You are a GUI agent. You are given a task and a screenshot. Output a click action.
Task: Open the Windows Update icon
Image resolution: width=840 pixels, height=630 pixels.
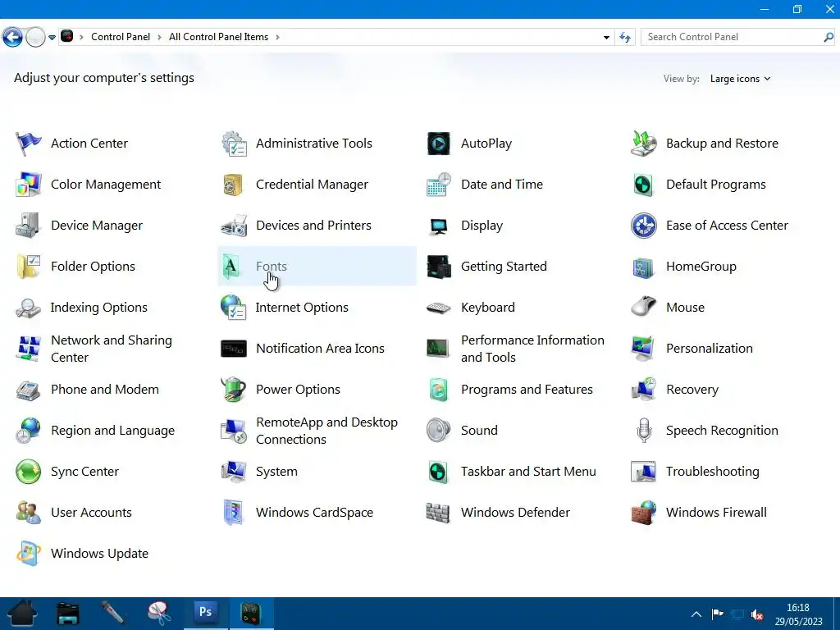pyautogui.click(x=29, y=554)
